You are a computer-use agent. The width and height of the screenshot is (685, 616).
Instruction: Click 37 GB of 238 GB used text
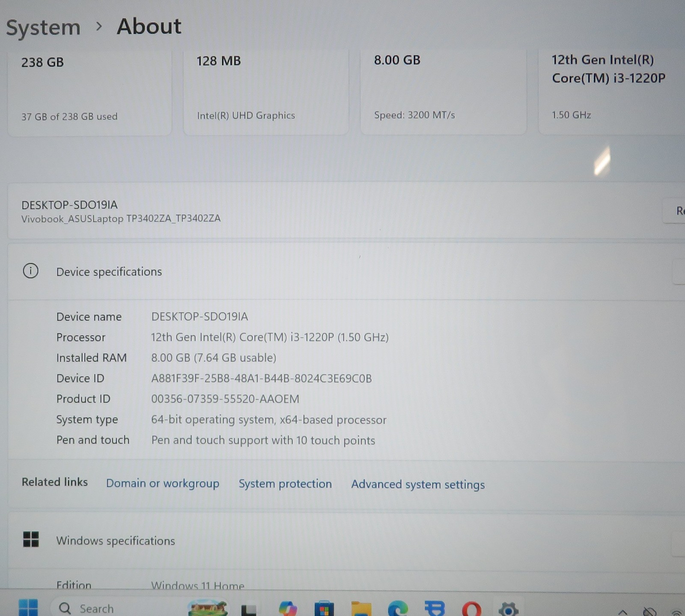click(x=69, y=117)
